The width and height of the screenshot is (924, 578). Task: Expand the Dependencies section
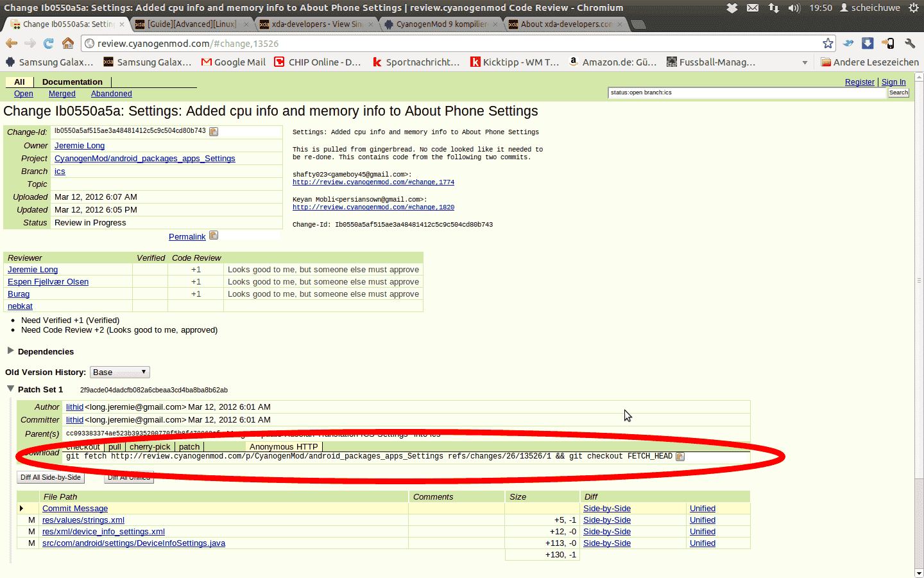(x=10, y=351)
